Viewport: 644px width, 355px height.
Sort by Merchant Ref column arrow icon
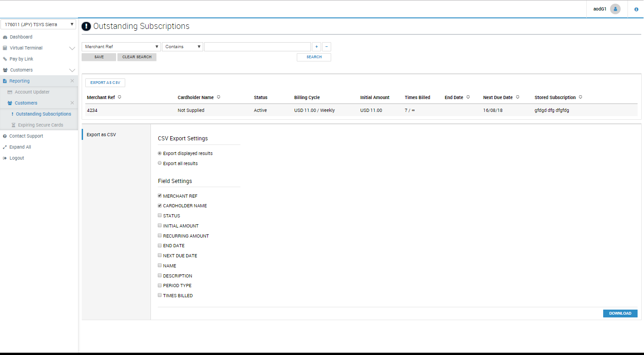[x=120, y=97]
